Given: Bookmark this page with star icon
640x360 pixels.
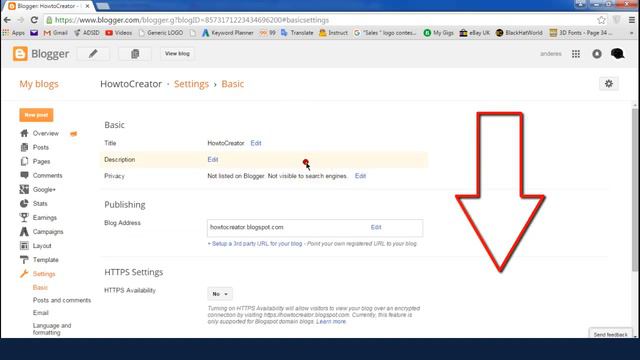Looking at the screenshot, I should pyautogui.click(x=601, y=20).
